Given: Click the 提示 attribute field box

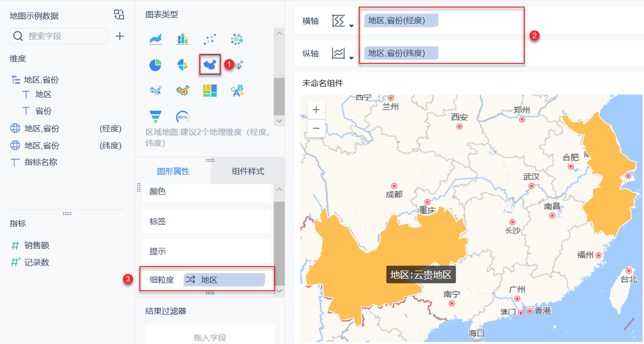Looking at the screenshot, I should tap(207, 251).
